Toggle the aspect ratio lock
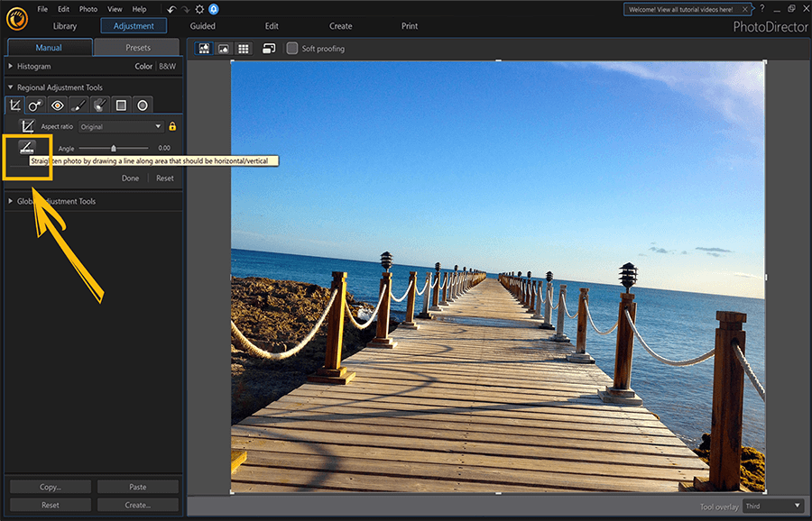 171,126
